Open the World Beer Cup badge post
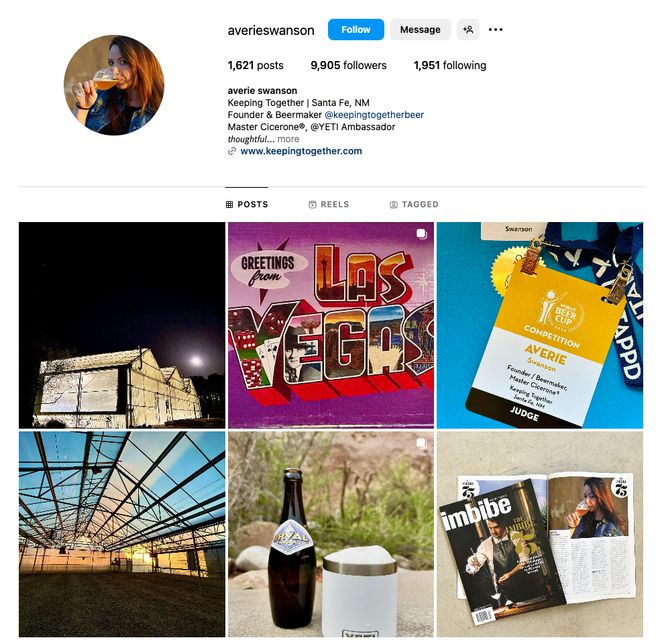Image resolution: width=660 pixels, height=640 pixels. click(540, 325)
